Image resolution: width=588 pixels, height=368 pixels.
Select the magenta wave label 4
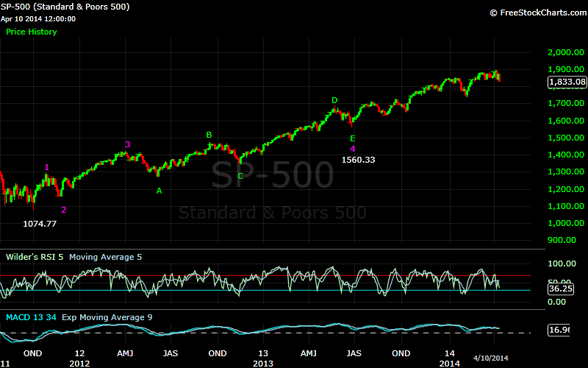(353, 149)
